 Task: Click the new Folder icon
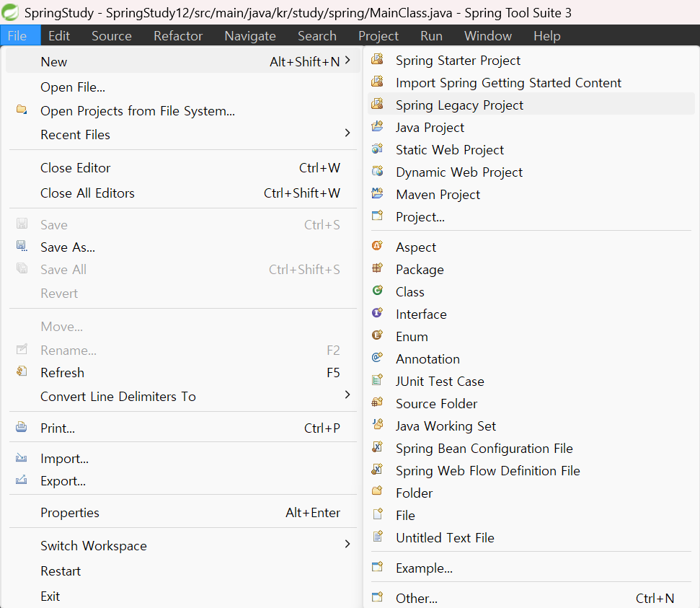377,491
